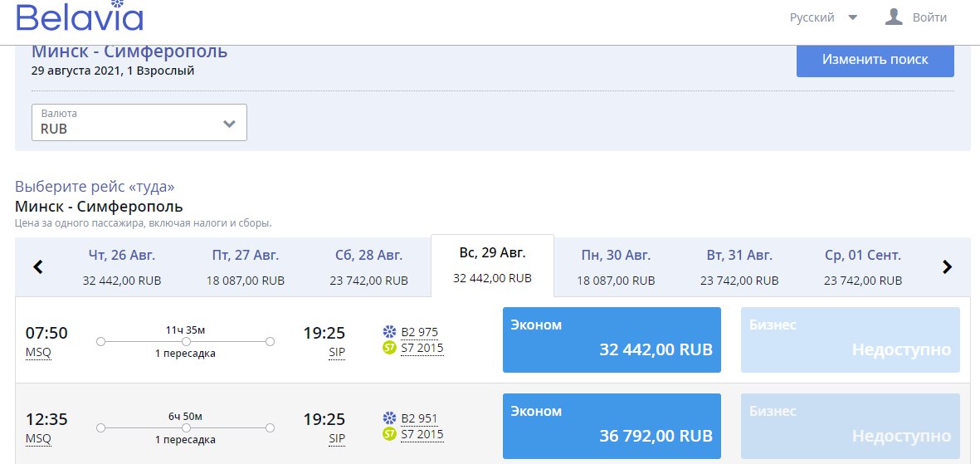980x464 pixels.
Task: Click 23 742,00 RUB price under Сб, 28 Авг.
Action: pos(368,281)
